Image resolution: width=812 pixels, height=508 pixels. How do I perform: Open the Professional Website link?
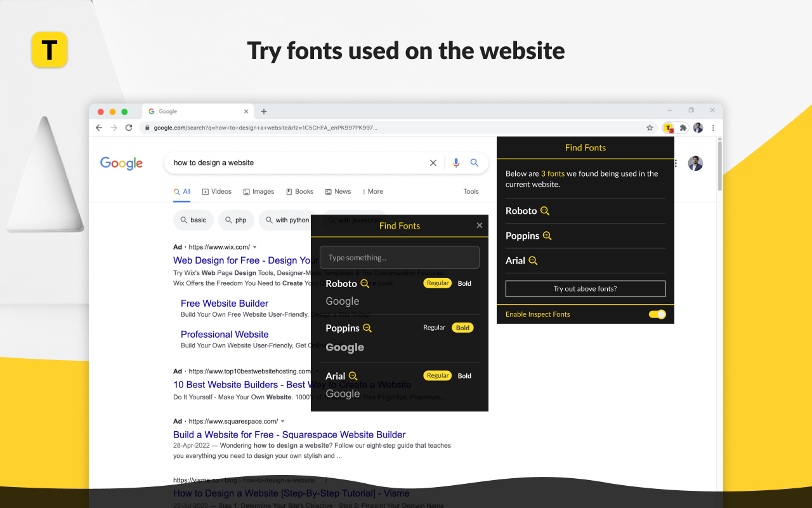tap(225, 335)
